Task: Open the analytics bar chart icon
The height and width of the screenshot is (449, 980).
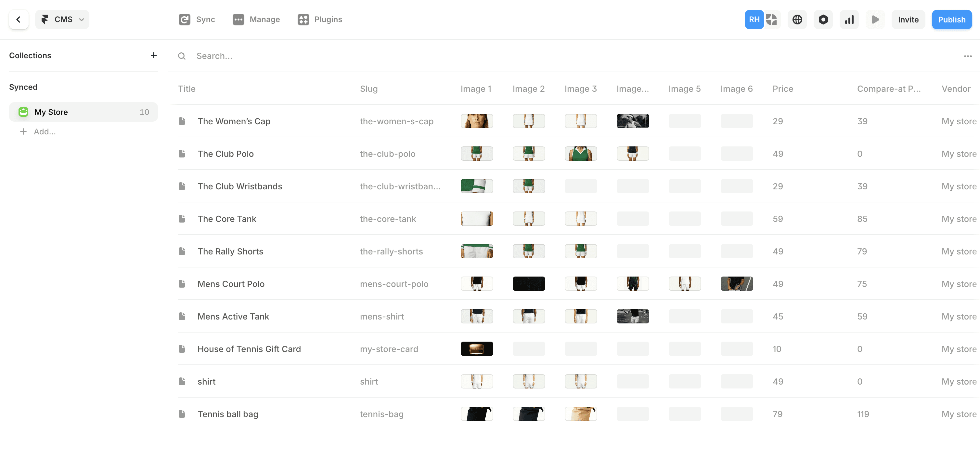Action: pos(849,20)
